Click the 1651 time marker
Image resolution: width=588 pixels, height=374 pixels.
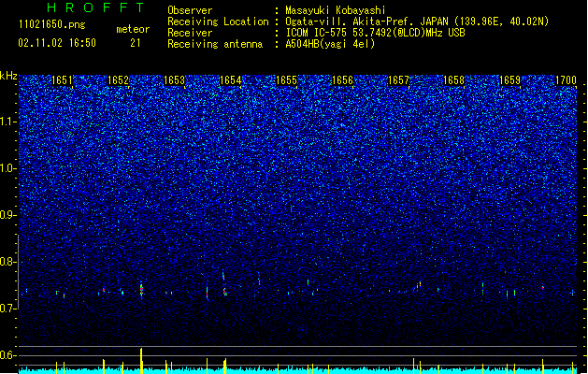(62, 80)
